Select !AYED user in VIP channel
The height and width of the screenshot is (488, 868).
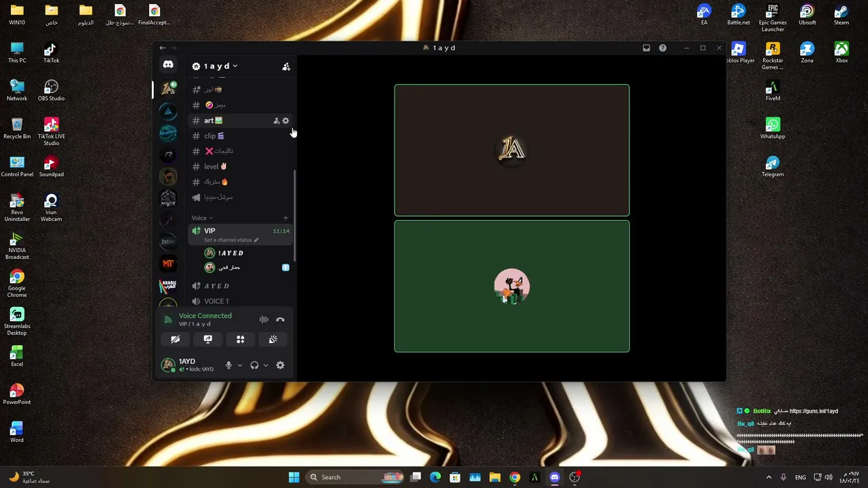pos(241,253)
